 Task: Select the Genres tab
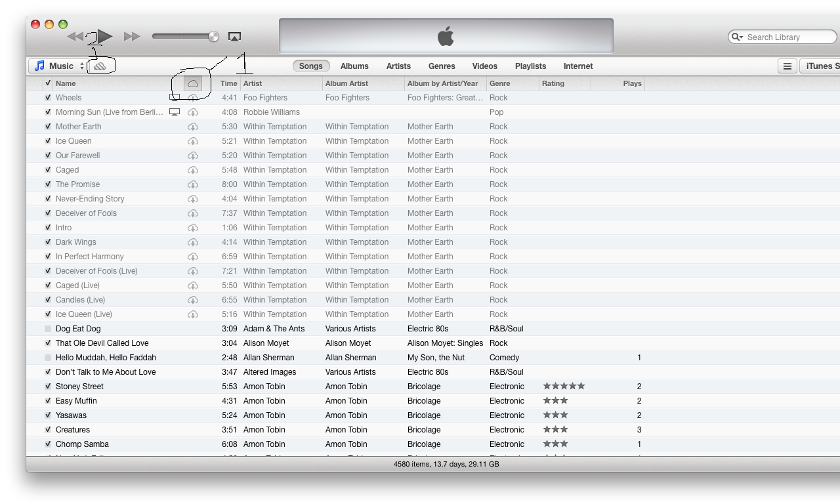442,66
